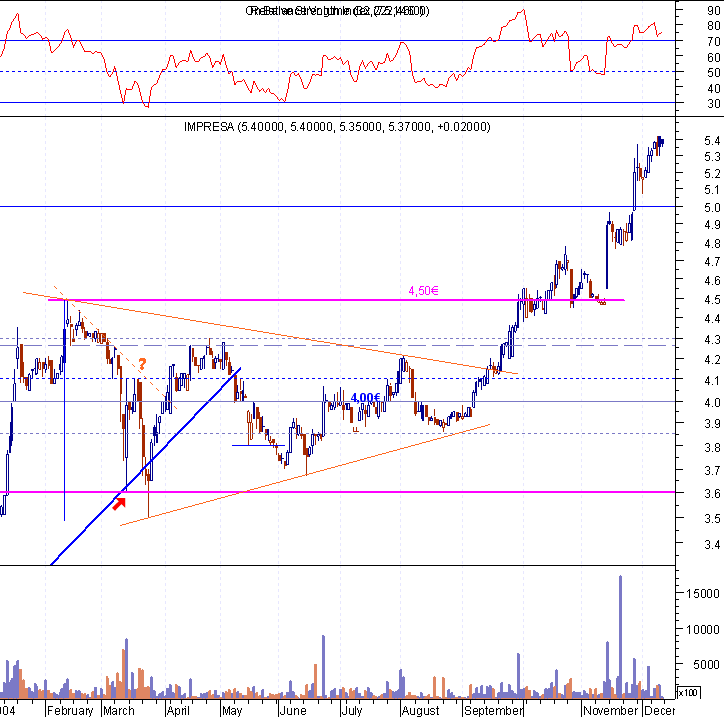
Task: Select the tallest volume bar in November
Action: (620, 637)
